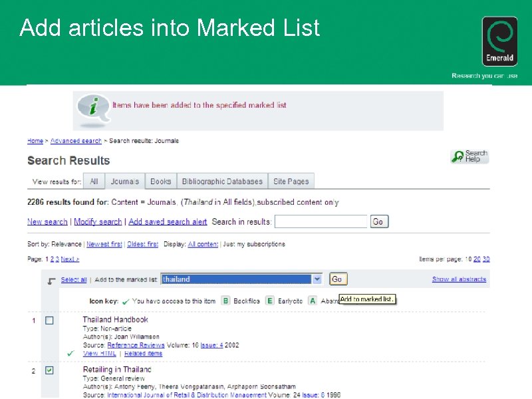This screenshot has width=532, height=399.
Task: Check the Thailand Handbook checkbox
Action: (49, 320)
